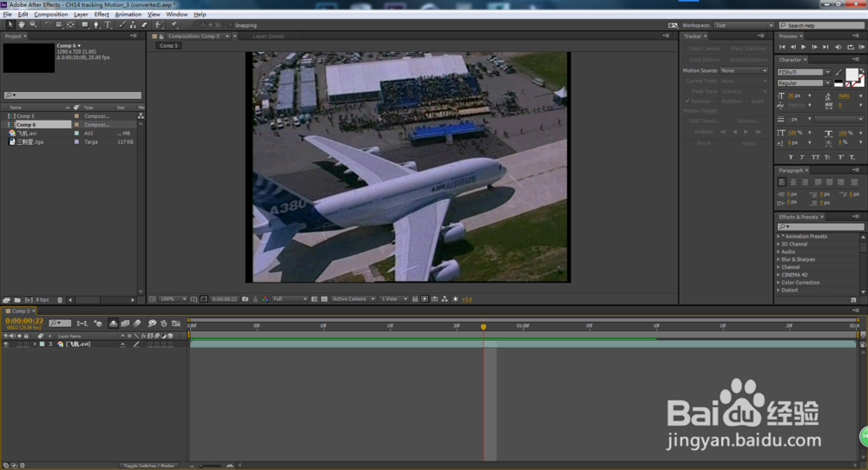Click Toggle Switches / Modes button
The width and height of the screenshot is (868, 470).
click(x=148, y=466)
